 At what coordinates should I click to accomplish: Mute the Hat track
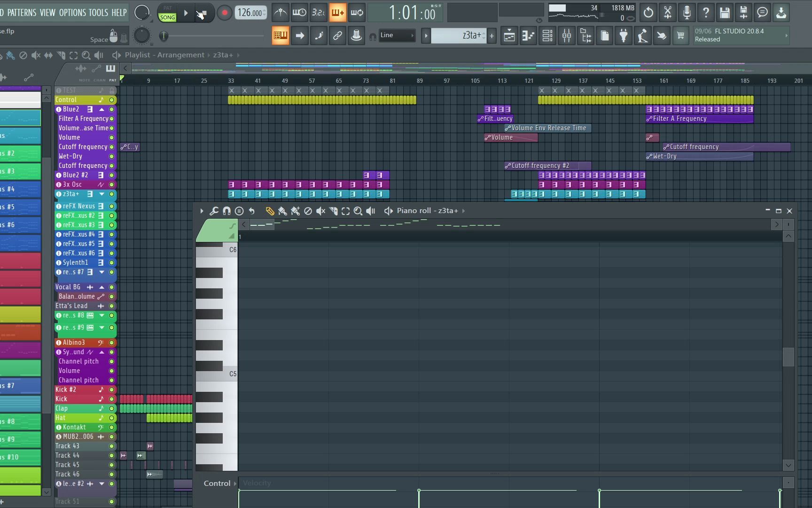coord(112,418)
